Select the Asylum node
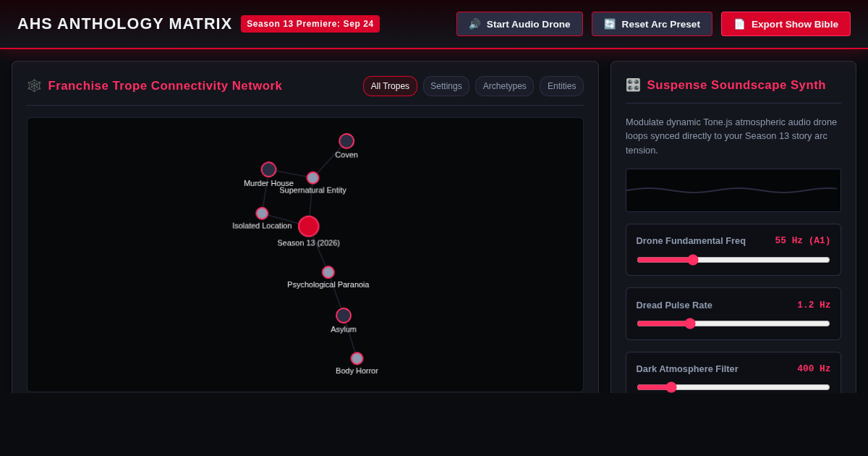This screenshot has width=868, height=456. (344, 316)
